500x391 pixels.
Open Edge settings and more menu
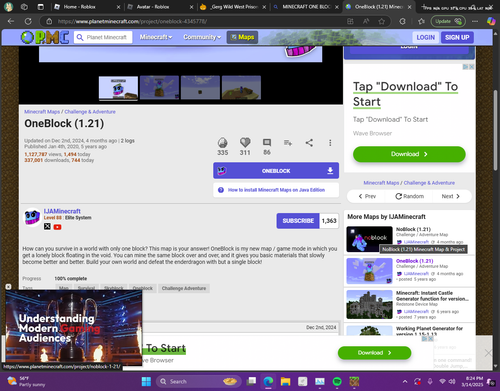point(475,21)
